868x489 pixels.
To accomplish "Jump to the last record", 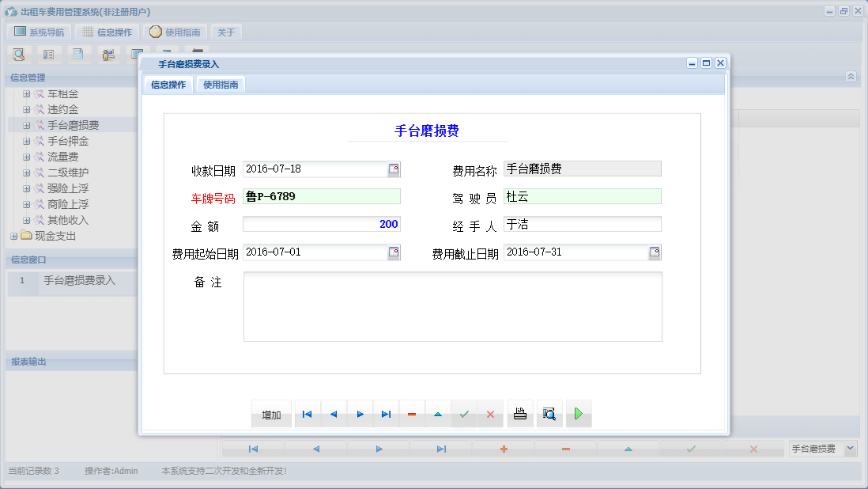I will (x=386, y=413).
